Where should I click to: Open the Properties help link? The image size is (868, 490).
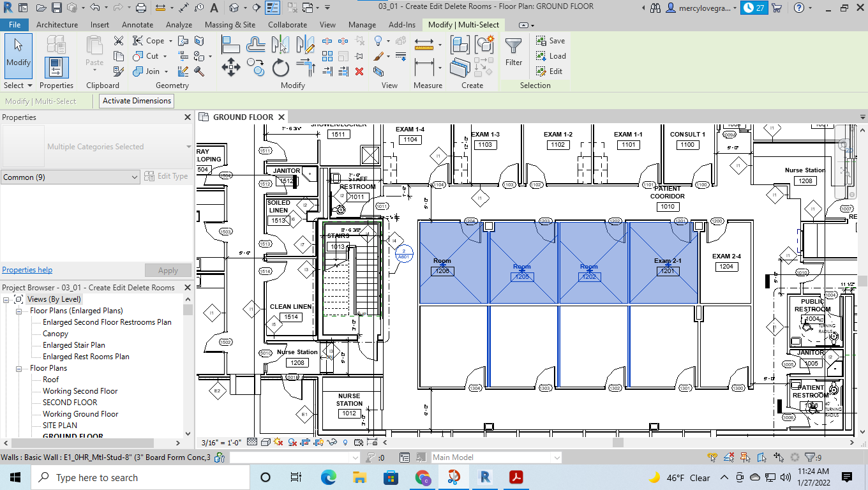27,270
